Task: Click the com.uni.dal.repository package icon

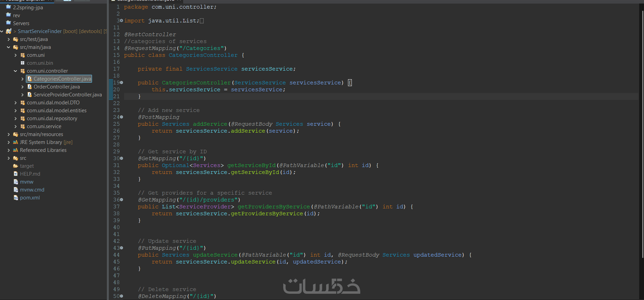Action: (x=22, y=118)
